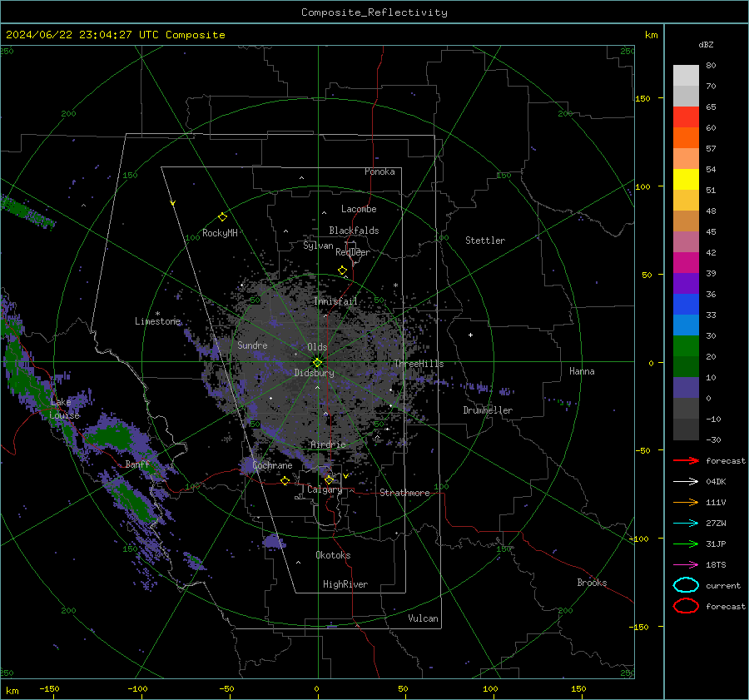749x700 pixels.
Task: Click the HighRiver city label
Action: pyautogui.click(x=345, y=584)
